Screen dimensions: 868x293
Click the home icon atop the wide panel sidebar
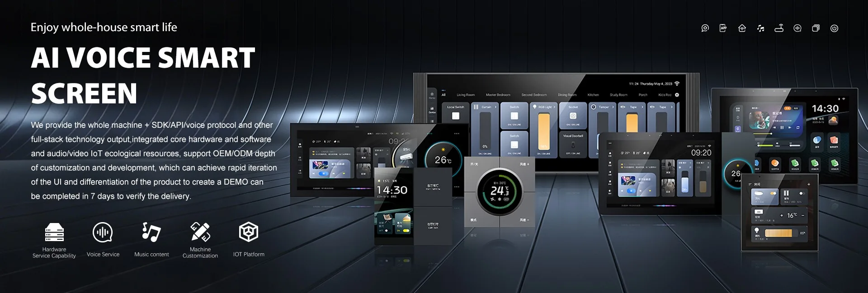click(x=432, y=94)
